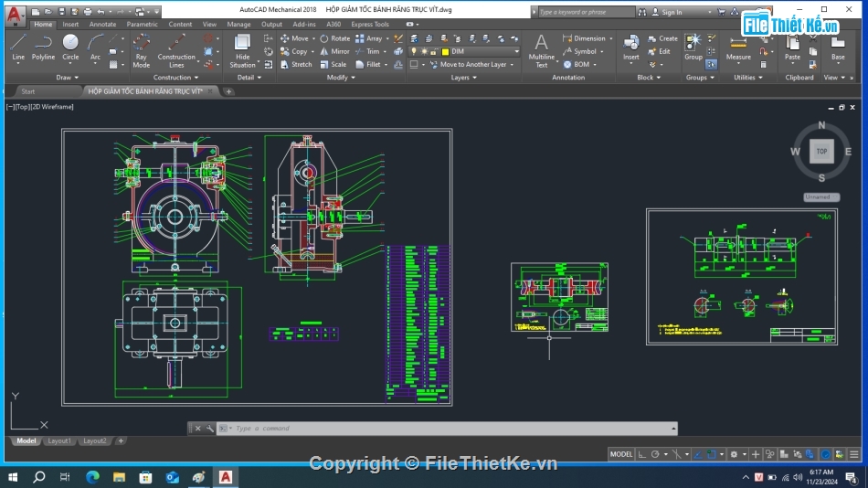This screenshot has width=868, height=488.
Task: Expand the Block panel
Action: pos(649,78)
